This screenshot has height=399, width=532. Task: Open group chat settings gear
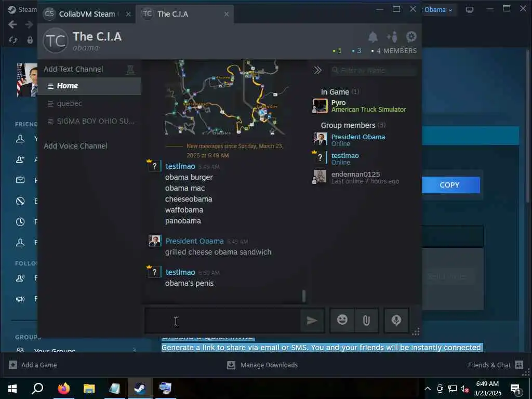pos(411,37)
